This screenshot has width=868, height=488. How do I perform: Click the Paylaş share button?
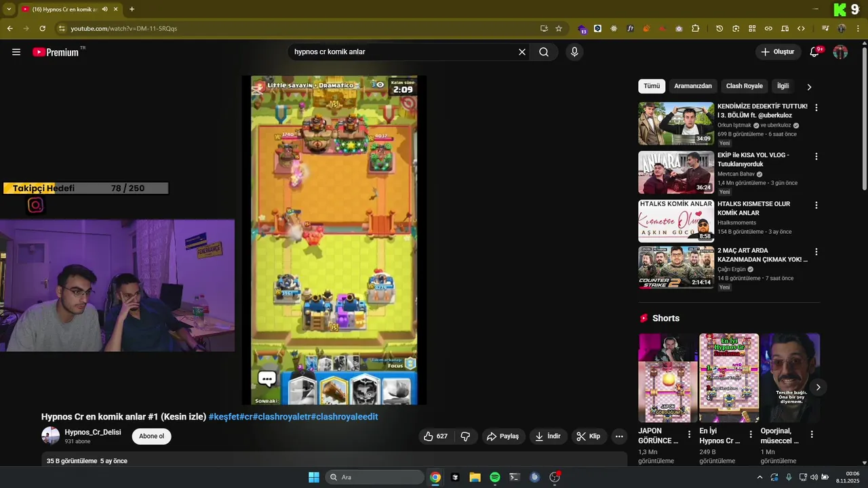pyautogui.click(x=502, y=436)
